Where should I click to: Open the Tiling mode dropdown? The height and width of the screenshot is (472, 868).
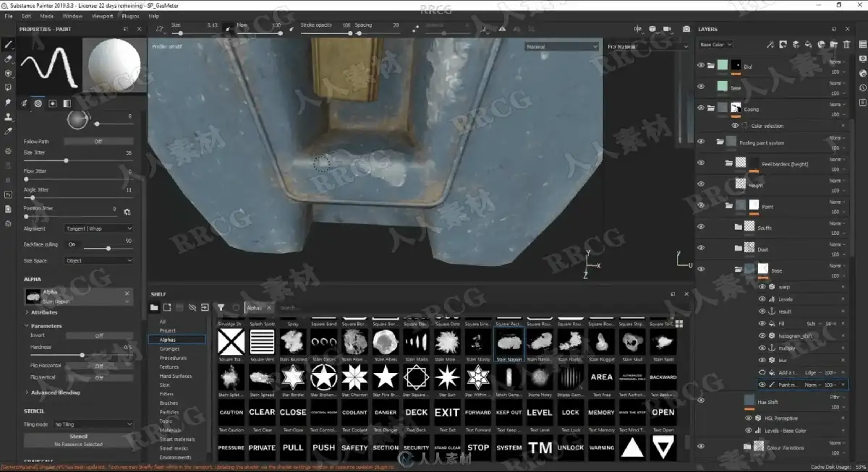[94, 424]
